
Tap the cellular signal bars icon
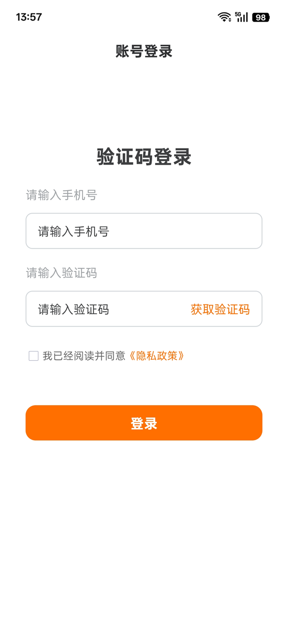click(x=243, y=18)
